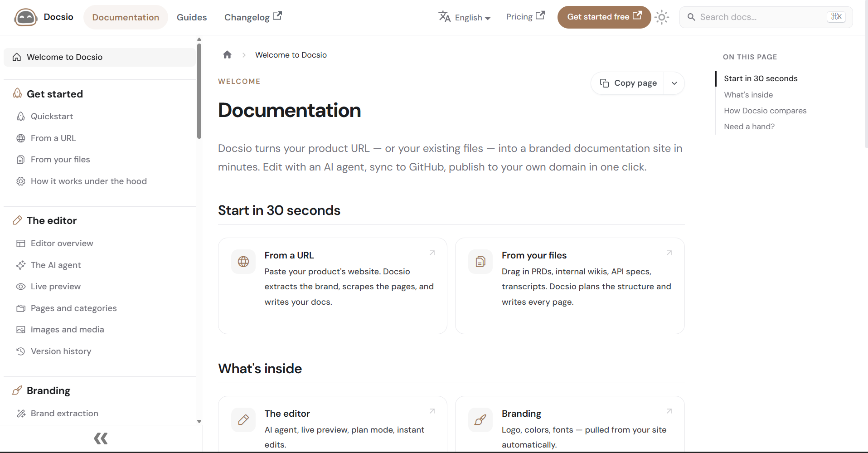Viewport: 868px width, 453px height.
Task: Click the arrow icon on Branding card
Action: tap(669, 411)
